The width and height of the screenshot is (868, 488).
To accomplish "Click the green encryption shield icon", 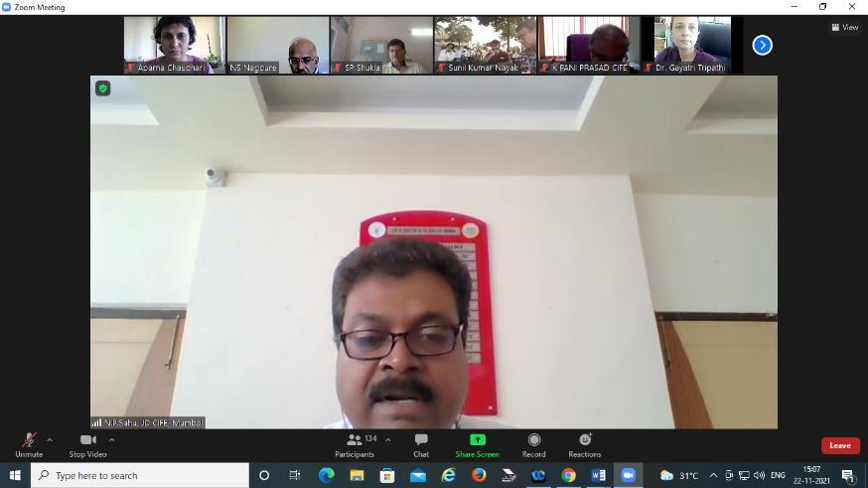I will point(102,88).
